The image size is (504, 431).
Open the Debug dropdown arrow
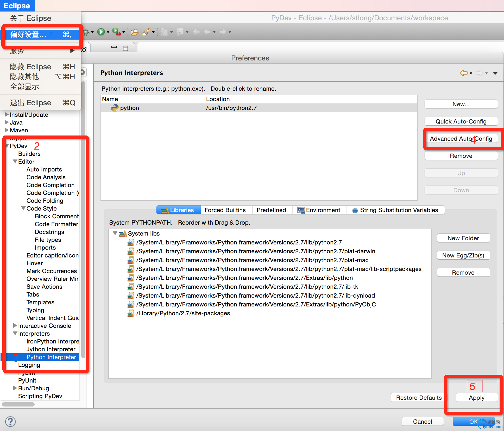(92, 32)
